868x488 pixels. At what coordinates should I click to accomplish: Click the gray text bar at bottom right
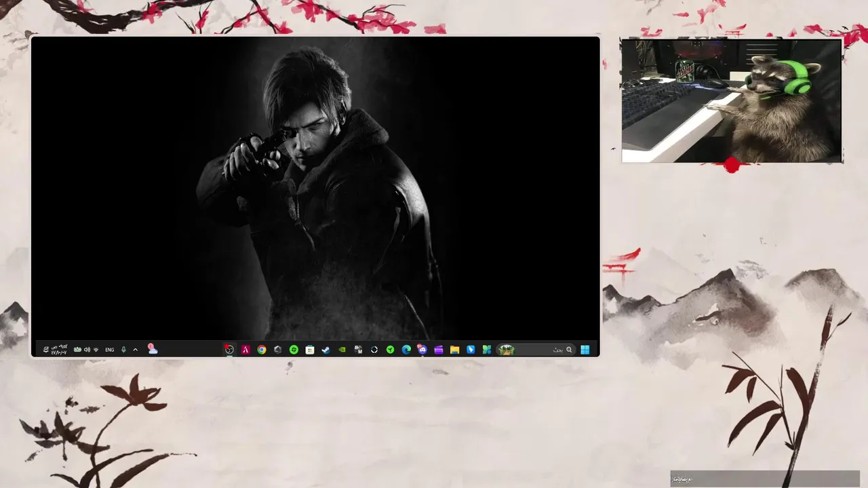click(765, 479)
